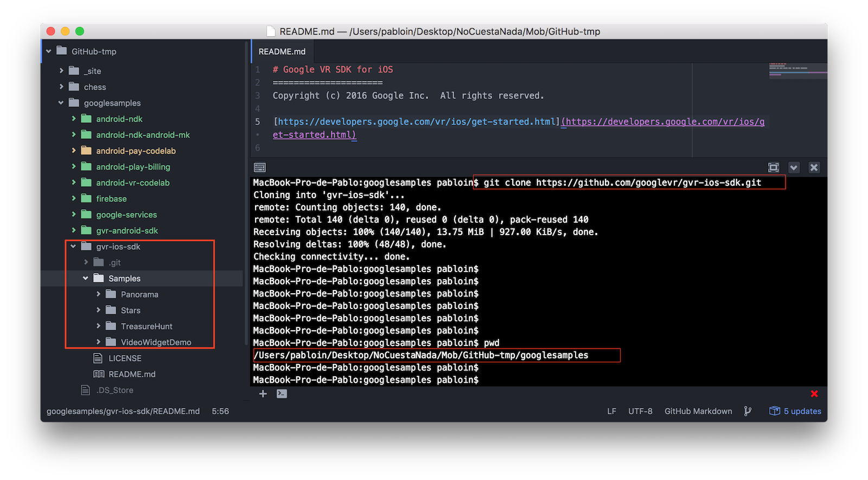Change the UTF-8 encoding
868x480 pixels.
tap(640, 411)
